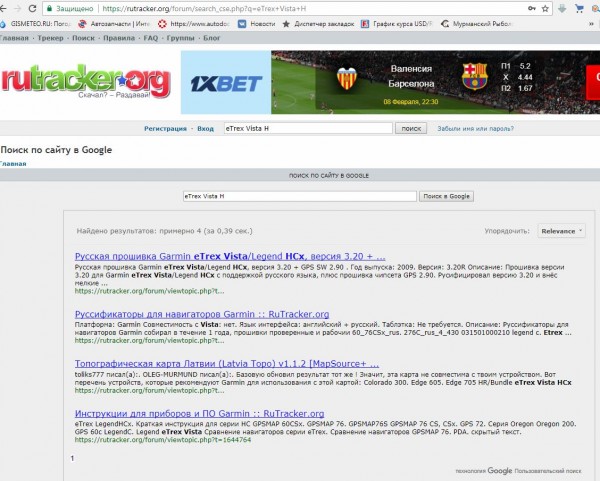Click Забыли имя или пароль link
Viewport: 600px width, 481px height.
(477, 129)
